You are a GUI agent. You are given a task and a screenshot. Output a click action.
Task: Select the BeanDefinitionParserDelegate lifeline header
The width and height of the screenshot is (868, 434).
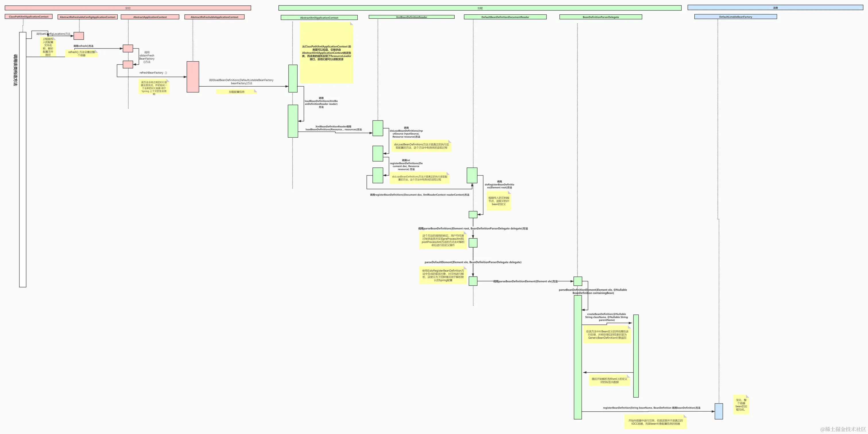[x=600, y=17]
